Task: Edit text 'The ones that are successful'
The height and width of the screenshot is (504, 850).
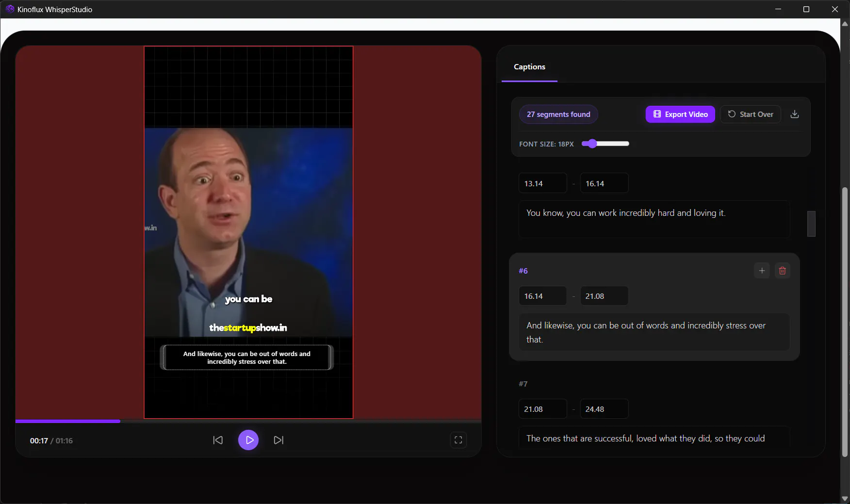Action: pos(654,437)
